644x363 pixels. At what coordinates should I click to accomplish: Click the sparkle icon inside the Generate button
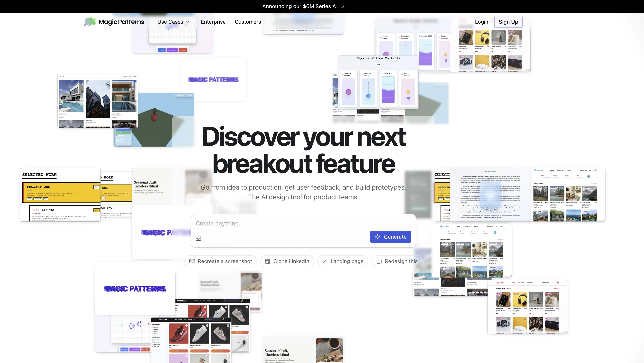point(378,237)
